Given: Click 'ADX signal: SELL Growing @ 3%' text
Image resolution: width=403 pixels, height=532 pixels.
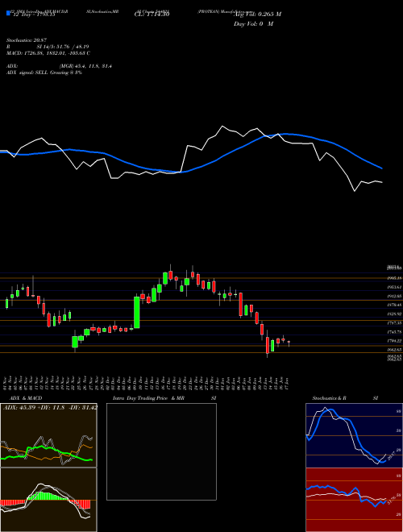Looking at the screenshot, I should click(x=44, y=73).
